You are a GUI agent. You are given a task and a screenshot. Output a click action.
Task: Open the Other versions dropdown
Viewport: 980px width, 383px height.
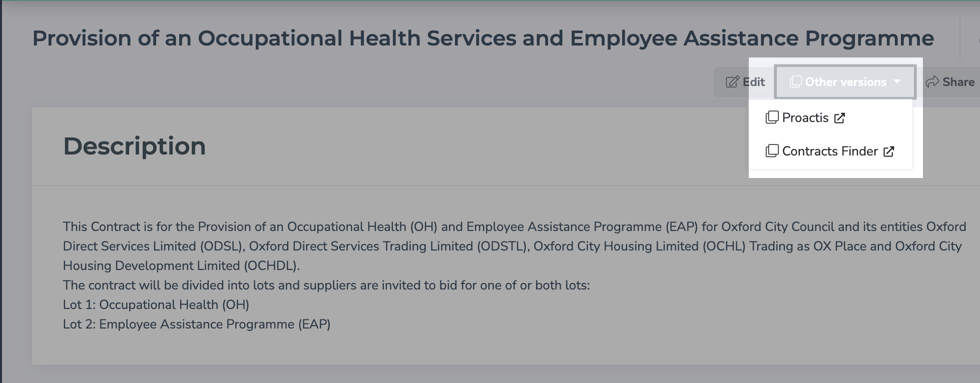(845, 82)
